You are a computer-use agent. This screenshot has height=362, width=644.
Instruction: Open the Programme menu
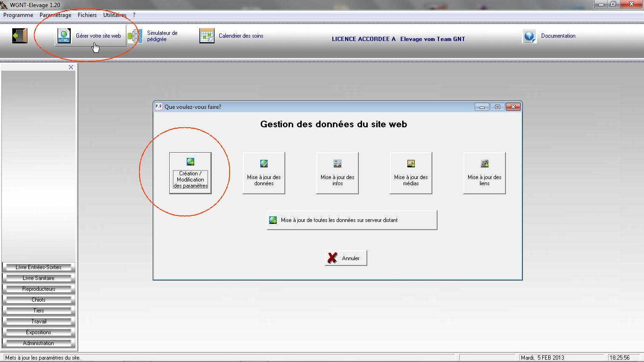click(18, 15)
